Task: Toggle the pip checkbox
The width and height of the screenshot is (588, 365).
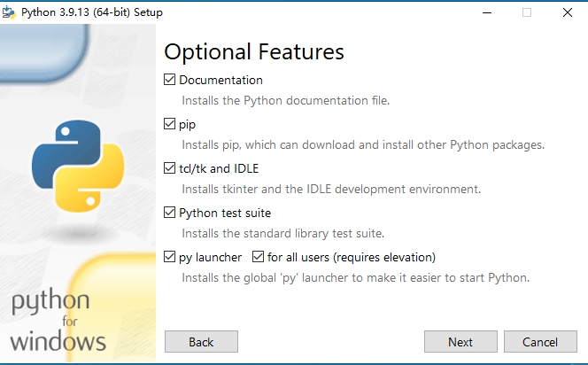Action: pos(169,124)
